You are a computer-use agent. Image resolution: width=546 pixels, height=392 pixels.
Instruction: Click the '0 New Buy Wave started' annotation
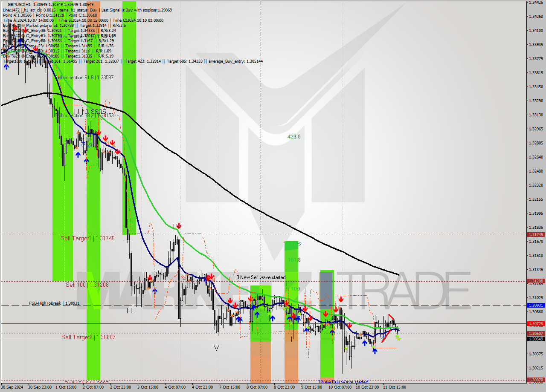343,382
